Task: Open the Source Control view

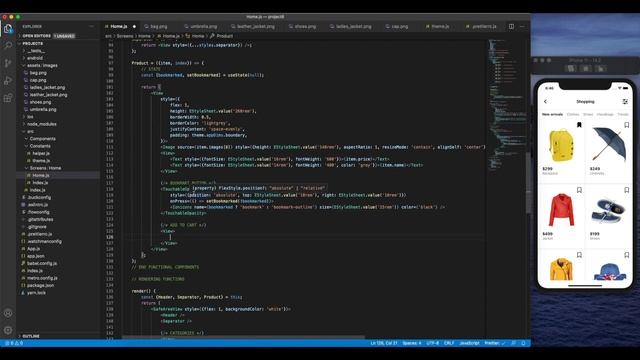Action: click(x=8, y=63)
